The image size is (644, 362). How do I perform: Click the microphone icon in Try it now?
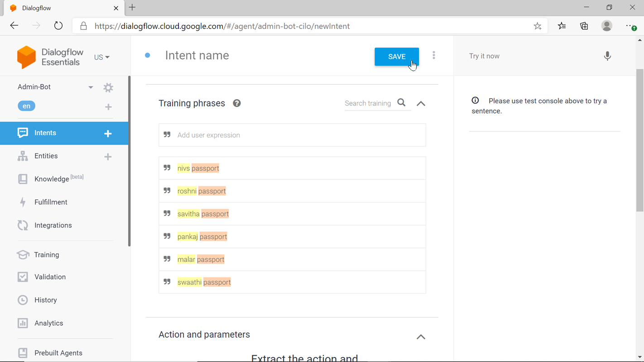(607, 56)
